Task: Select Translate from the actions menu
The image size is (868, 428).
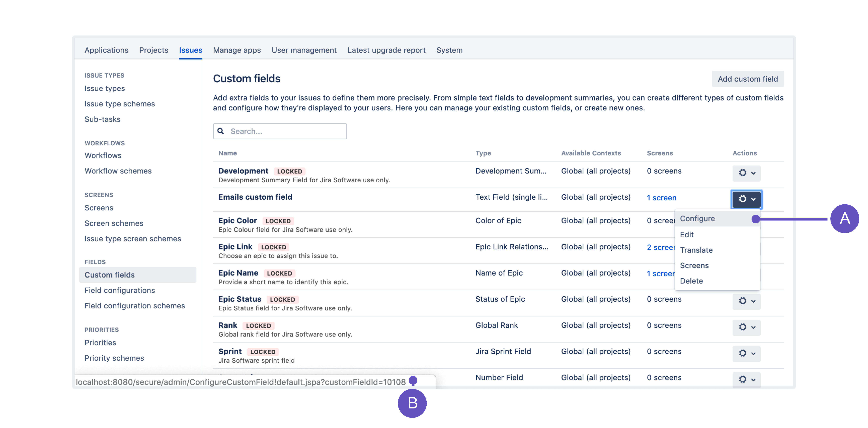Action: pyautogui.click(x=696, y=250)
